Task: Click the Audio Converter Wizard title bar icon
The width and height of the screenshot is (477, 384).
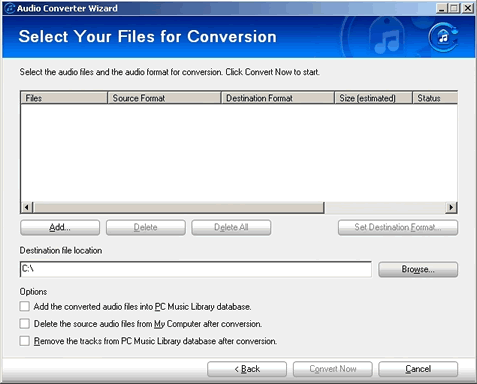Action: point(10,8)
